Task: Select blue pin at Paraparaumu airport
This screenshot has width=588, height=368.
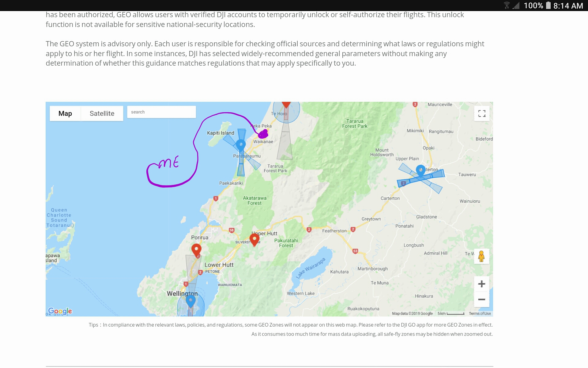Action: pyautogui.click(x=241, y=145)
